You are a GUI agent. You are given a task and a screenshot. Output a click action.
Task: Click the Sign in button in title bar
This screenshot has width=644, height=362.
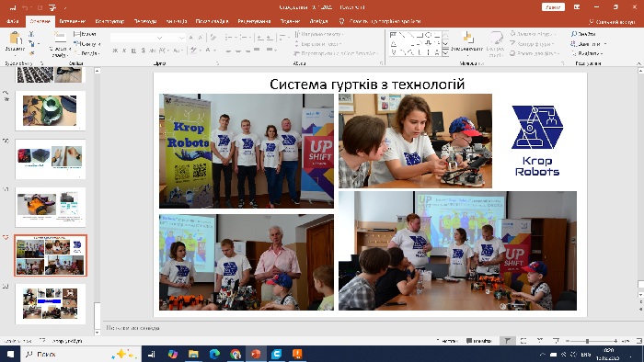(x=553, y=7)
